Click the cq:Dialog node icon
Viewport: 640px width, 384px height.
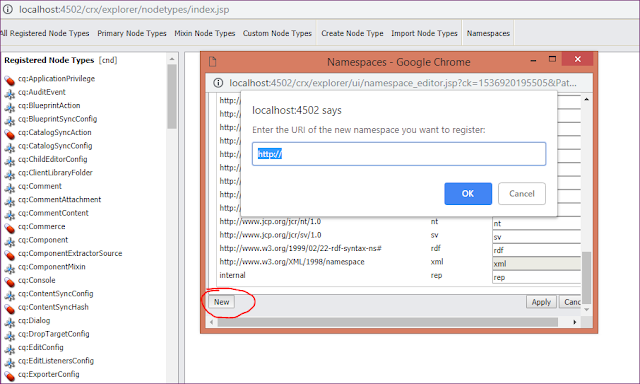9,323
